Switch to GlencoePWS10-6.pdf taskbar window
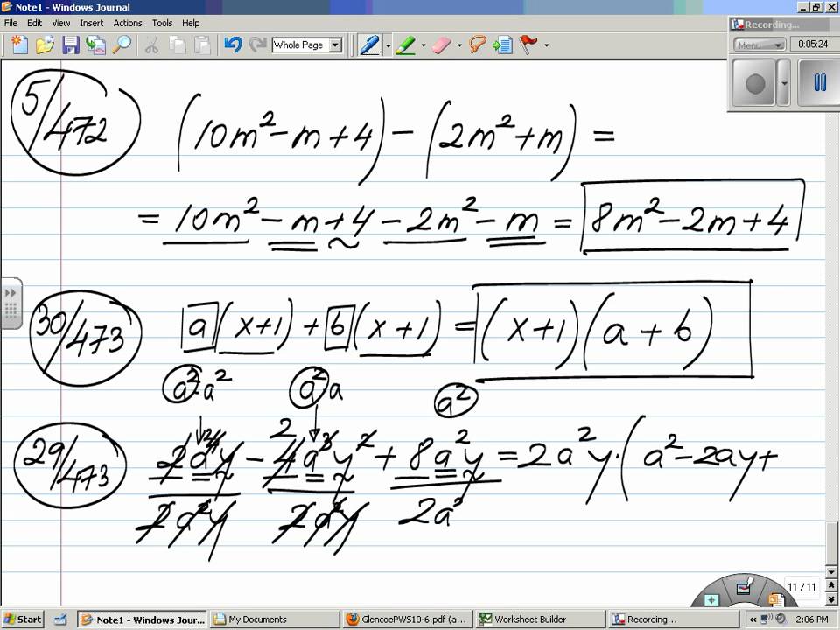 tap(408, 619)
